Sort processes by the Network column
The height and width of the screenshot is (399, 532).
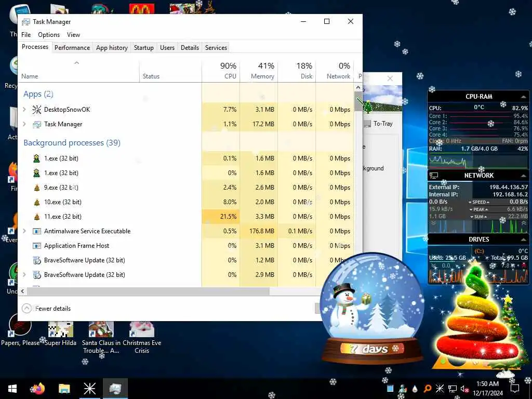coord(335,71)
